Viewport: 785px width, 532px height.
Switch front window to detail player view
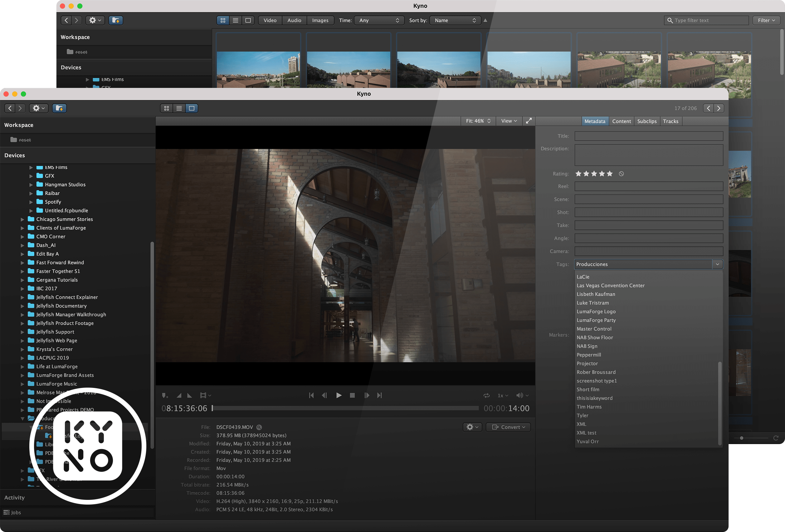click(192, 108)
